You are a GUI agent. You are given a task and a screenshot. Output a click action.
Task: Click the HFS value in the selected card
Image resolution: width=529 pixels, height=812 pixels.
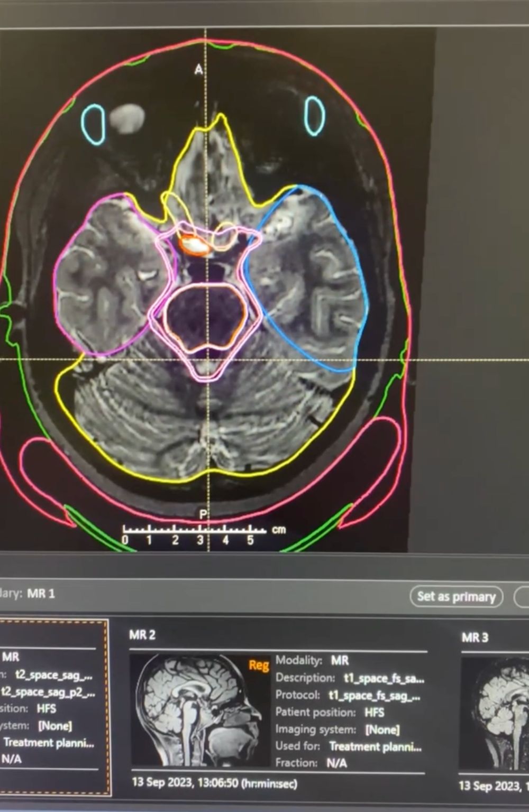(x=47, y=708)
